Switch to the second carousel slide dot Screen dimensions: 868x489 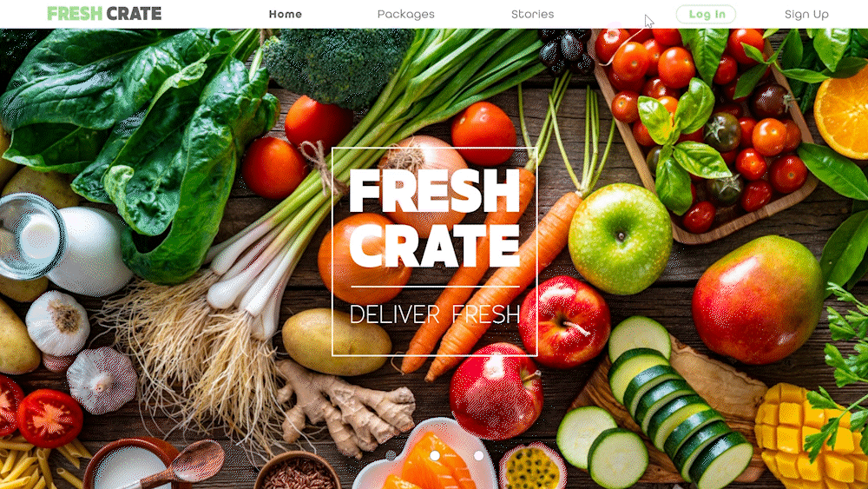tap(435, 455)
